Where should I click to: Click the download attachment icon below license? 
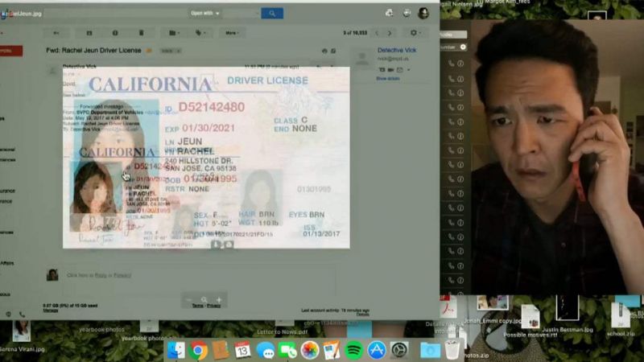[216, 245]
